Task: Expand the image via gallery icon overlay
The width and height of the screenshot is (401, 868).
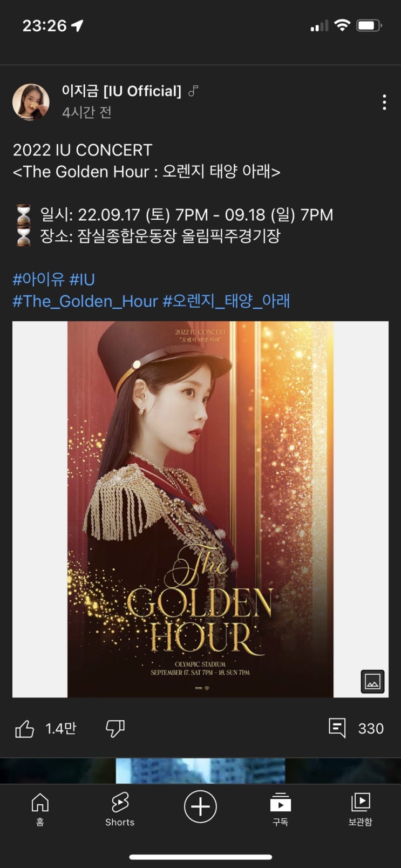Action: click(372, 681)
